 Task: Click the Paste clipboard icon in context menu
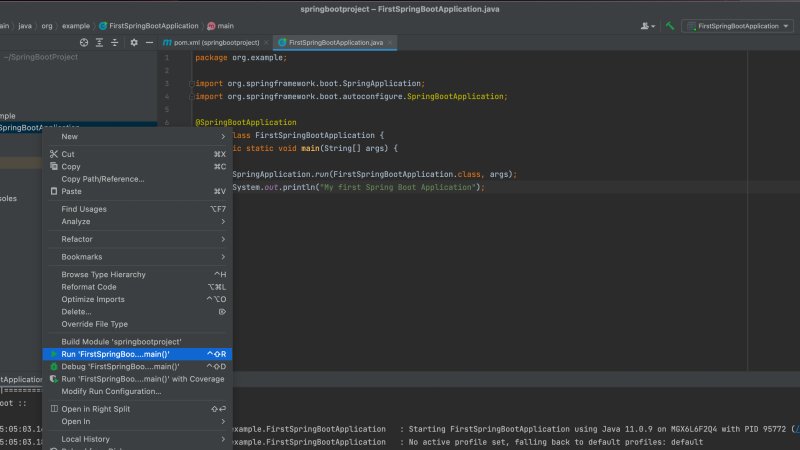tap(54, 191)
